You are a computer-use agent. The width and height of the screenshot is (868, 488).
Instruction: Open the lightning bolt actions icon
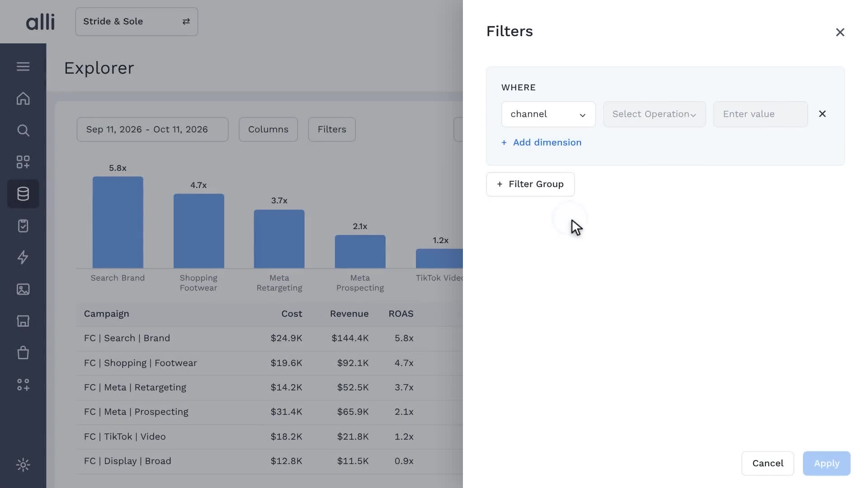coord(23,257)
